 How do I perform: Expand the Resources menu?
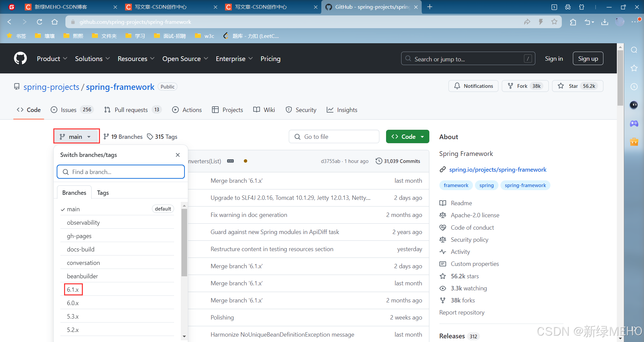pos(136,59)
